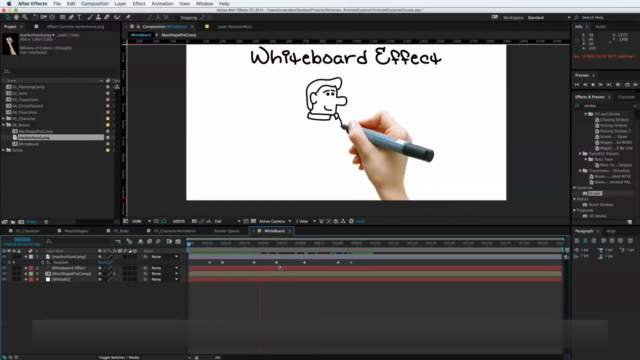Switch to the Render Queue tab
Screen dimensions: 640x360
point(227,231)
